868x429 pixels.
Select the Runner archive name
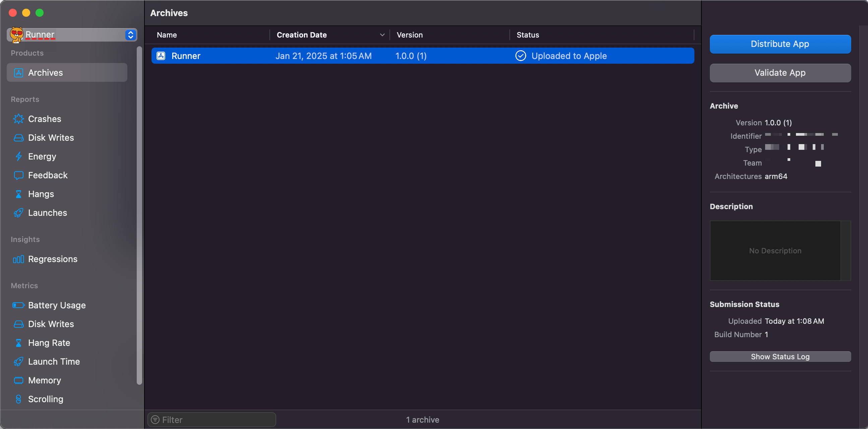tap(186, 56)
